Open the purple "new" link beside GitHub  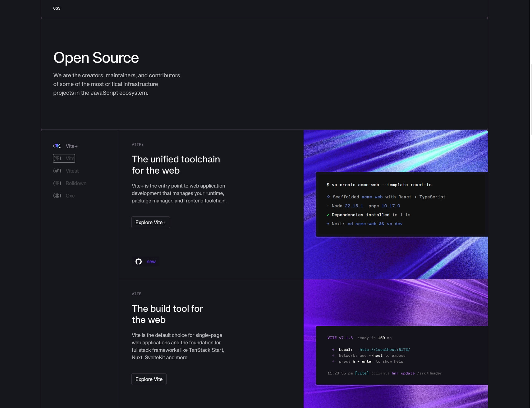(151, 261)
